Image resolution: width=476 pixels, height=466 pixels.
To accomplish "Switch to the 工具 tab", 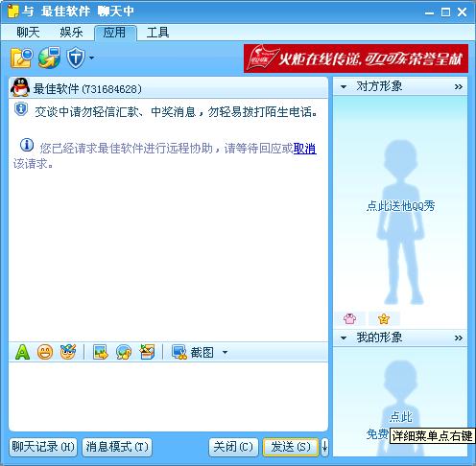I will (x=157, y=33).
